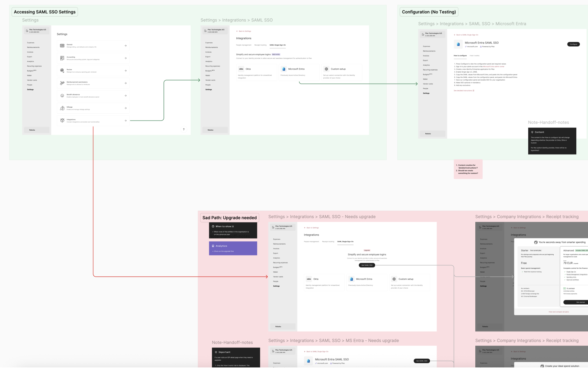Click the Get SAML SSO button under upgrade
The image size is (588, 368).
367,265
